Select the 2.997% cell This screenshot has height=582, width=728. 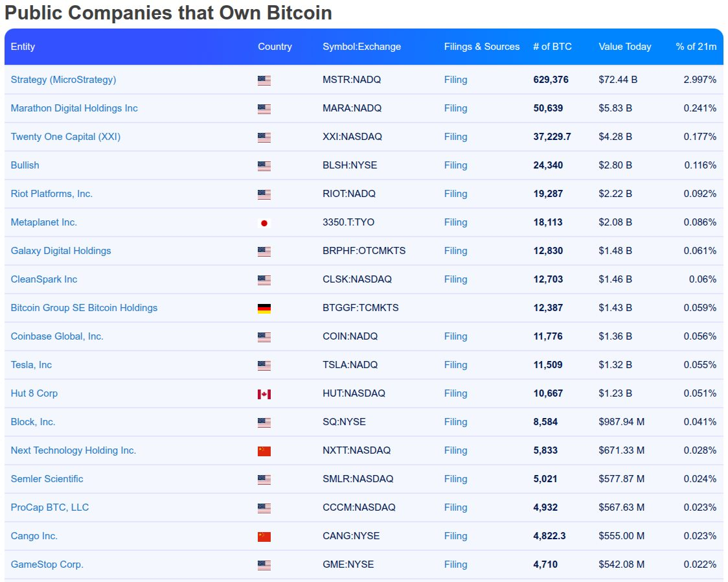click(x=700, y=80)
